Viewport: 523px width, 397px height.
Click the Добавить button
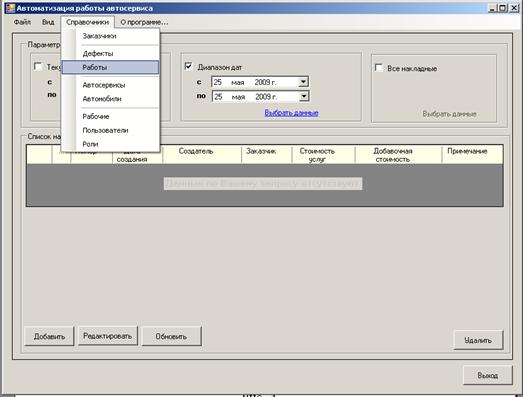(49, 336)
